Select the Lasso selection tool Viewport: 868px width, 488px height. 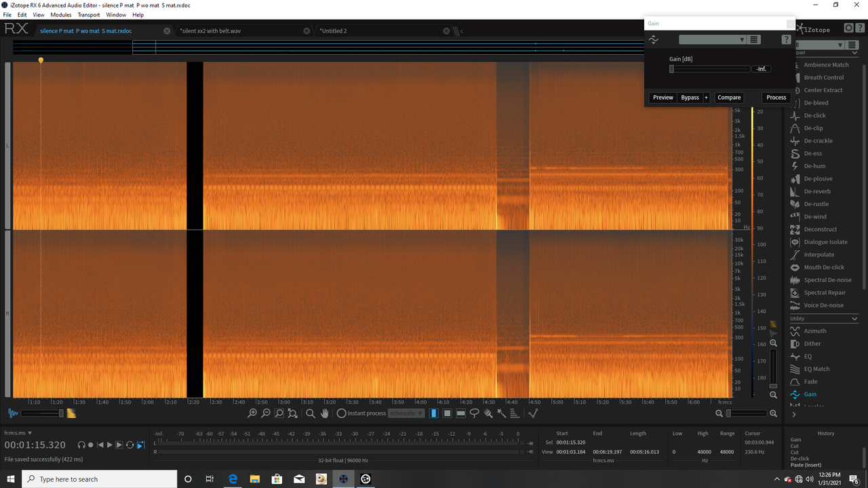(475, 413)
